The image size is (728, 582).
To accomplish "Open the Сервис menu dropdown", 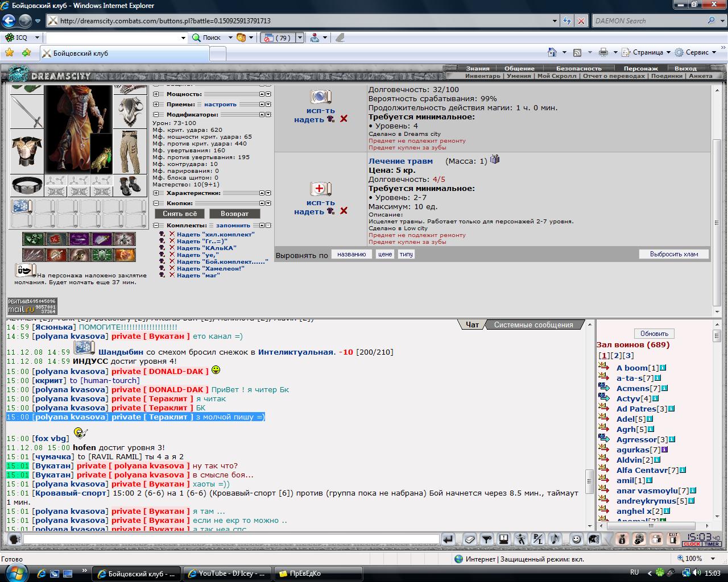I will [714, 52].
